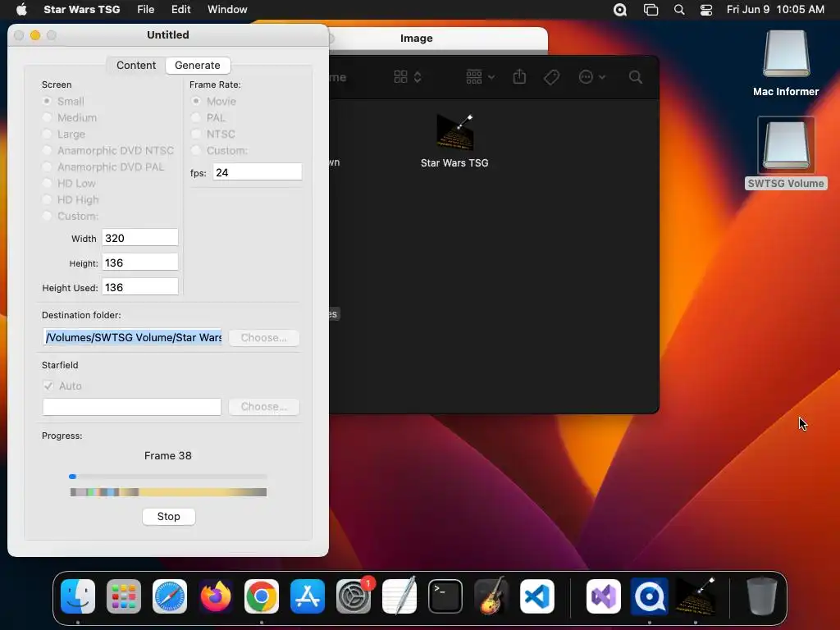Open the Star Wars TSG app menu

[x=81, y=10]
